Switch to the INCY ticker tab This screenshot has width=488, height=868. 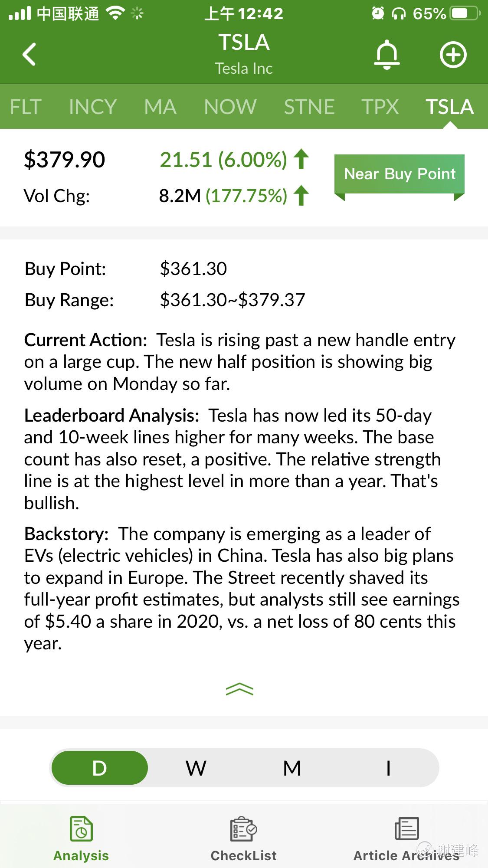pos(93,107)
